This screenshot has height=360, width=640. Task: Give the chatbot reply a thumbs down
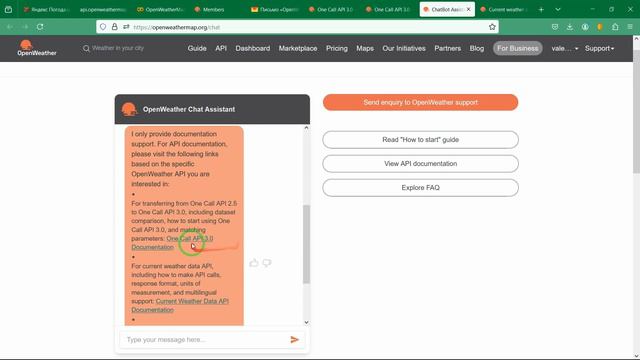[x=267, y=263]
